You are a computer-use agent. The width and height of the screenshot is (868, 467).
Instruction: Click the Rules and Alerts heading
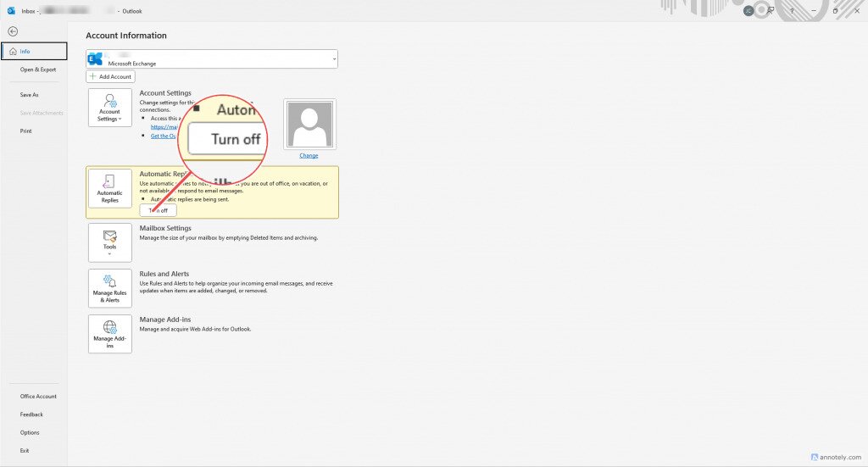pyautogui.click(x=164, y=274)
